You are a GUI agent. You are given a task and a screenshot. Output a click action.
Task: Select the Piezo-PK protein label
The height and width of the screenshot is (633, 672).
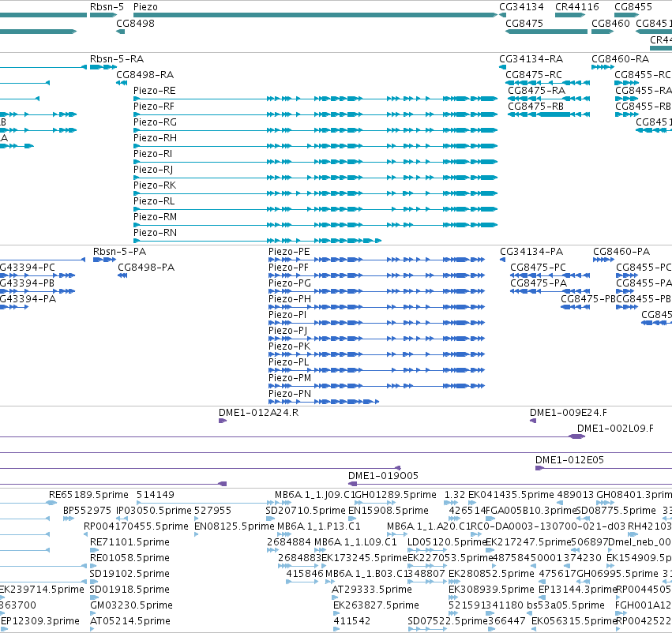tap(289, 346)
